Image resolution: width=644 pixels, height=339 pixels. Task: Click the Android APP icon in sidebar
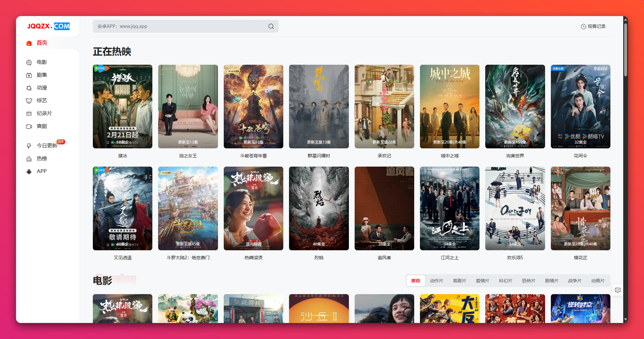pos(29,172)
